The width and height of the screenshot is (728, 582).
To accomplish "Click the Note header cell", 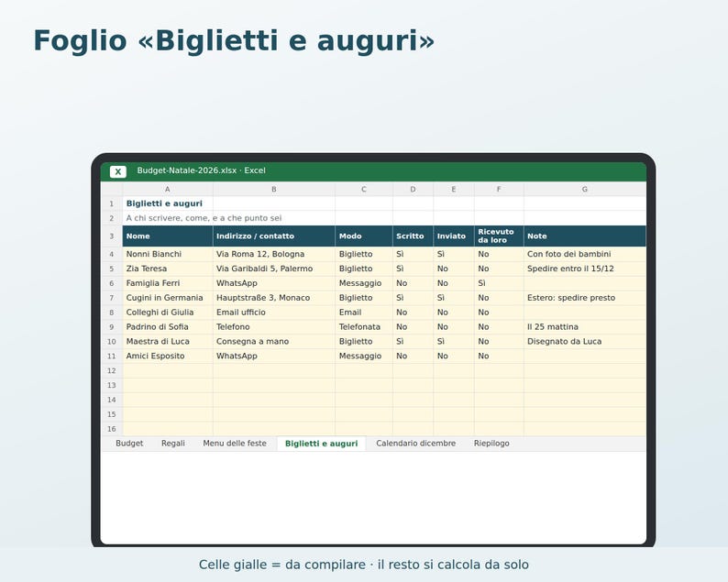I will coord(585,236).
